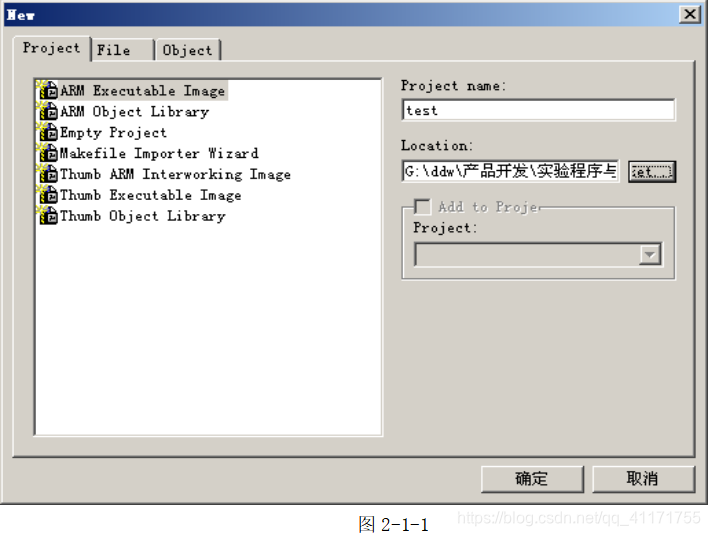
Task: Click the ARM Executable Image project icon
Action: pyautogui.click(x=48, y=90)
